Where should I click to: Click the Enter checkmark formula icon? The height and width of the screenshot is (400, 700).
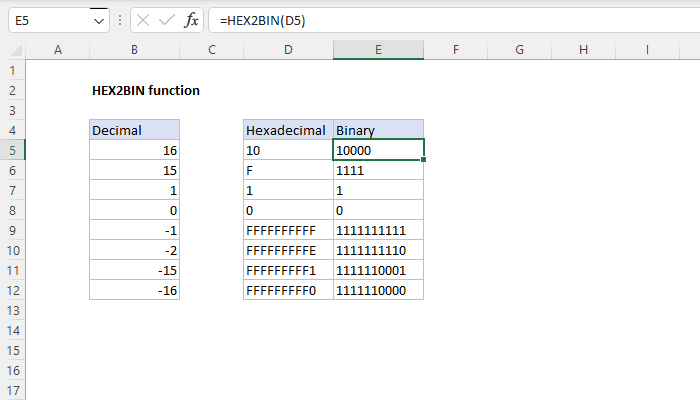point(167,20)
